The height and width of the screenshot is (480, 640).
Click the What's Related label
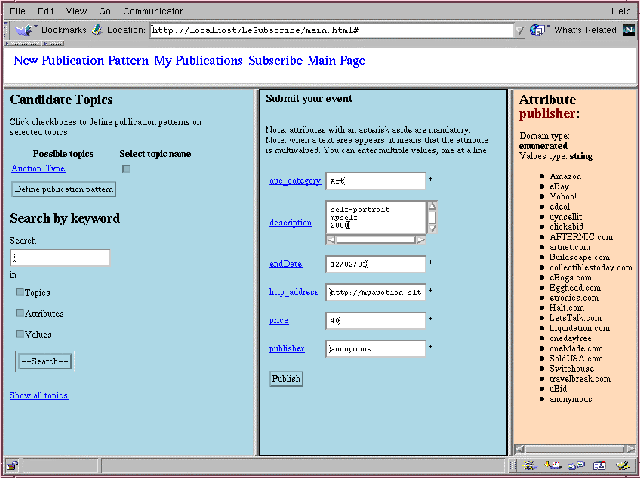[x=585, y=30]
